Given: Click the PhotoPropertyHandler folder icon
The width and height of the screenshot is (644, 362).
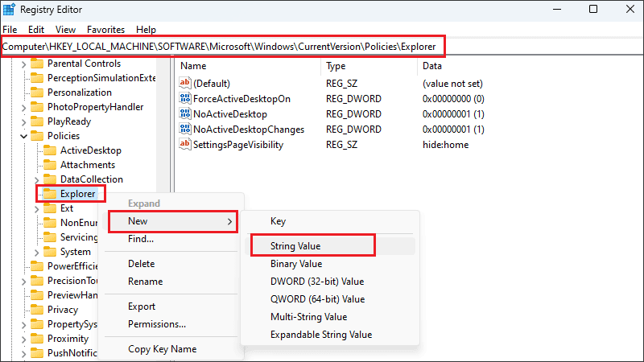Looking at the screenshot, I should [x=37, y=107].
